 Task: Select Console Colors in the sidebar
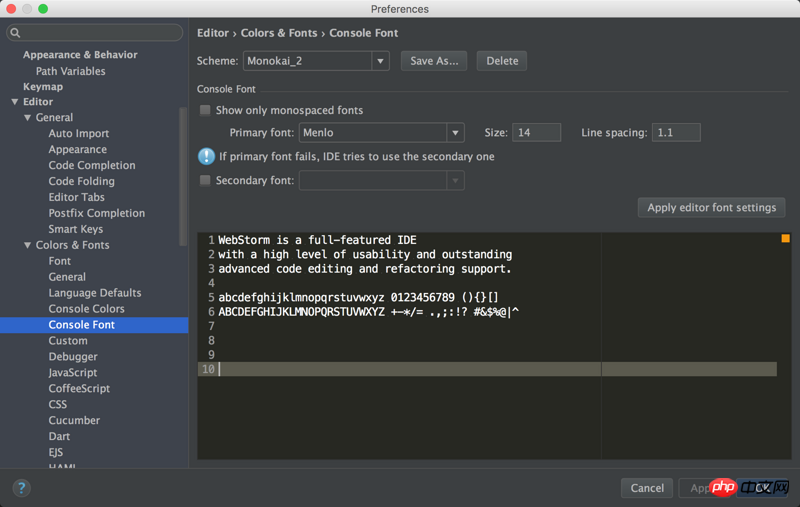tap(86, 309)
